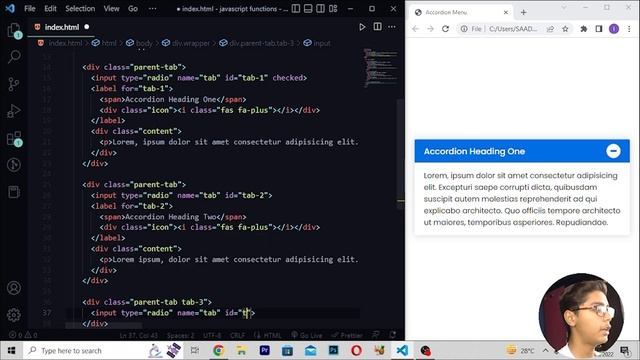The width and height of the screenshot is (640, 360).
Task: Open the editor More Actions ellipsis
Action: click(392, 27)
